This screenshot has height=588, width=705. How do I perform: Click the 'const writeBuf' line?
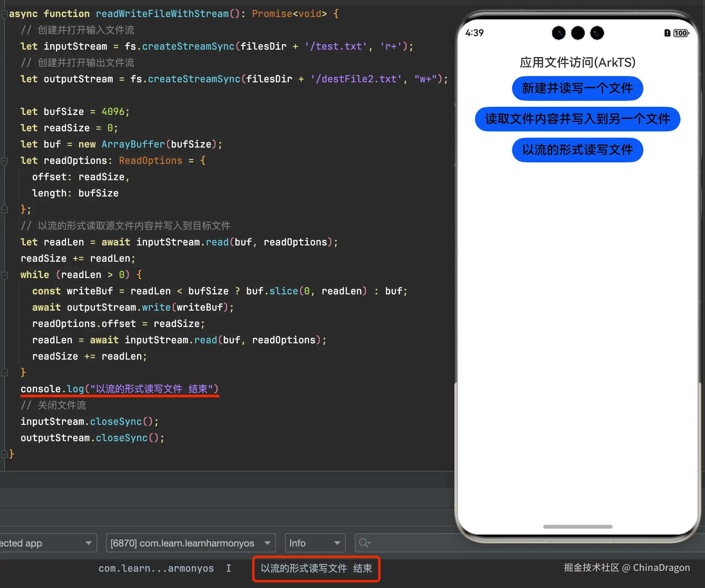click(x=220, y=291)
